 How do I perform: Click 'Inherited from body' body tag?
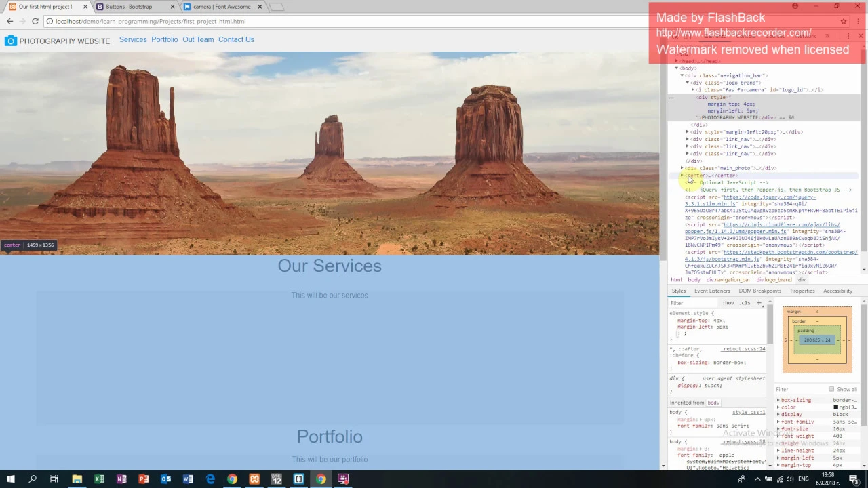coord(713,403)
